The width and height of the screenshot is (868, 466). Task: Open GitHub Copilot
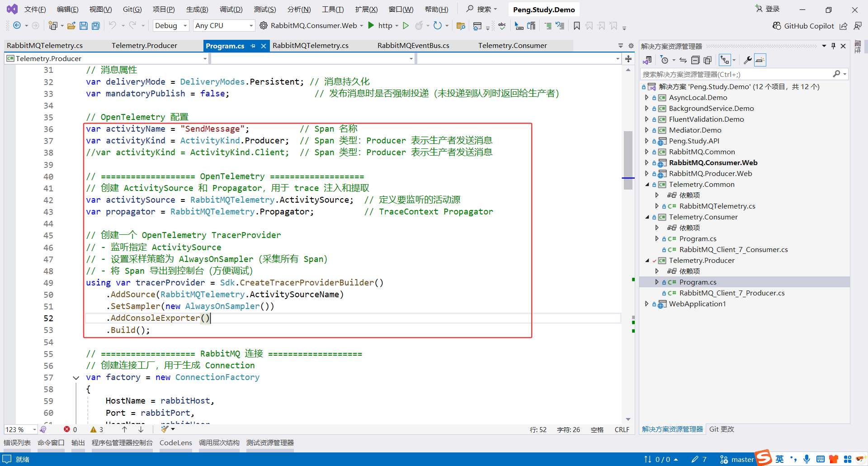click(x=803, y=26)
